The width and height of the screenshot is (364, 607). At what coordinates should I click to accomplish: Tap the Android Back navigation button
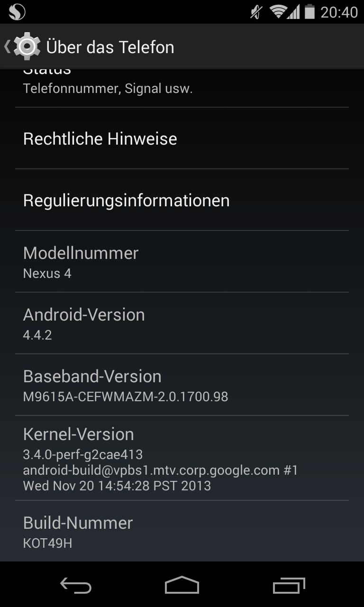tap(76, 586)
